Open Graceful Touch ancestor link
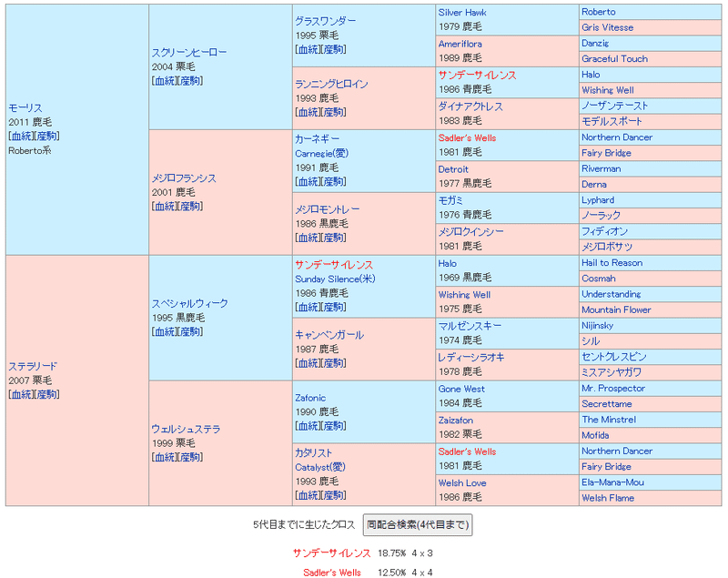728x578 pixels. [x=615, y=59]
